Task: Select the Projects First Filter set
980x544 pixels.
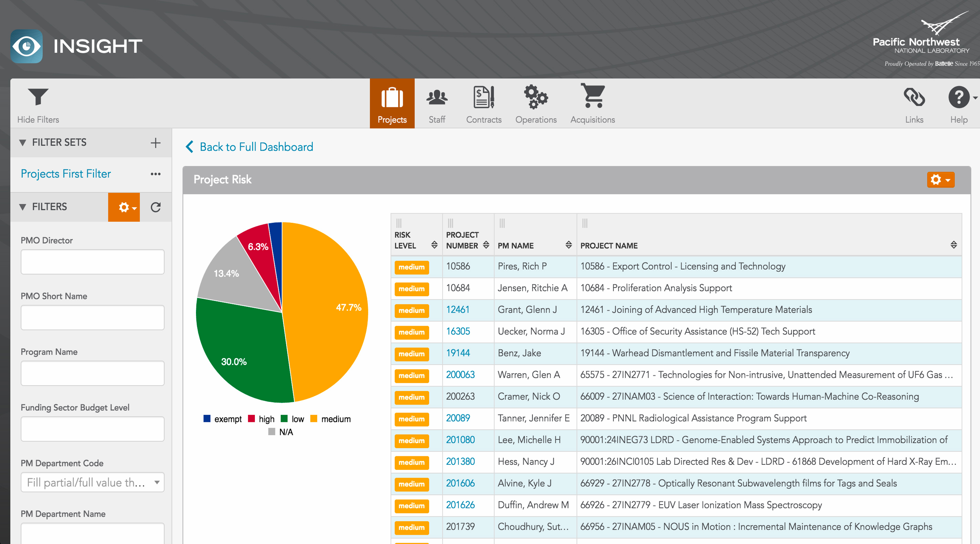Action: pyautogui.click(x=65, y=174)
